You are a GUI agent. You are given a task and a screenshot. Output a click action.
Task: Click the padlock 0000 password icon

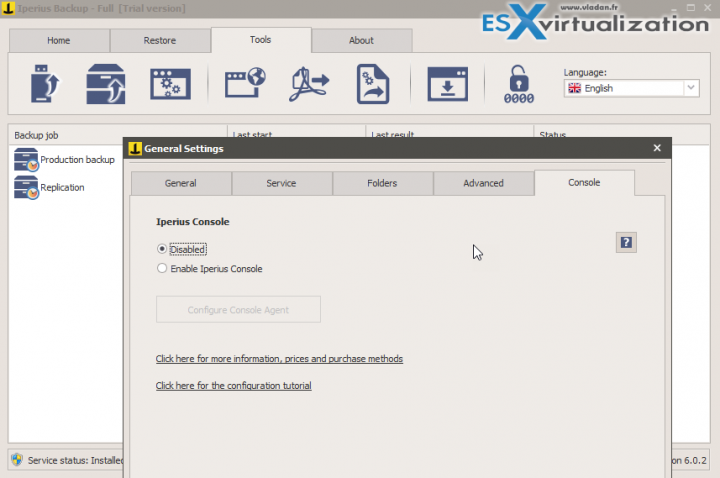point(519,84)
